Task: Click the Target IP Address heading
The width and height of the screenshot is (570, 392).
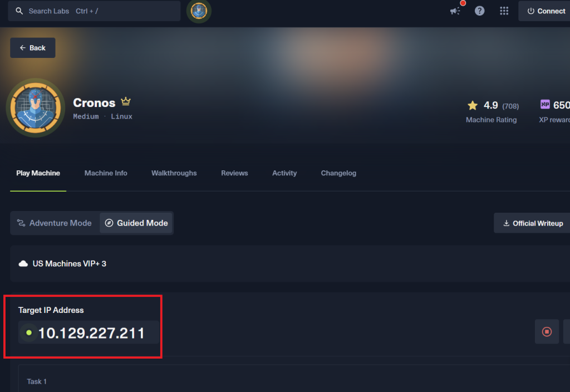Action: point(51,310)
